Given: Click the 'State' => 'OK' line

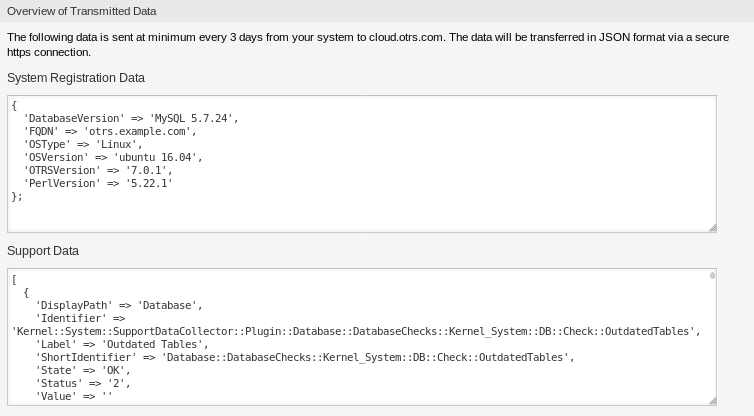Looking at the screenshot, I should coord(83,370).
